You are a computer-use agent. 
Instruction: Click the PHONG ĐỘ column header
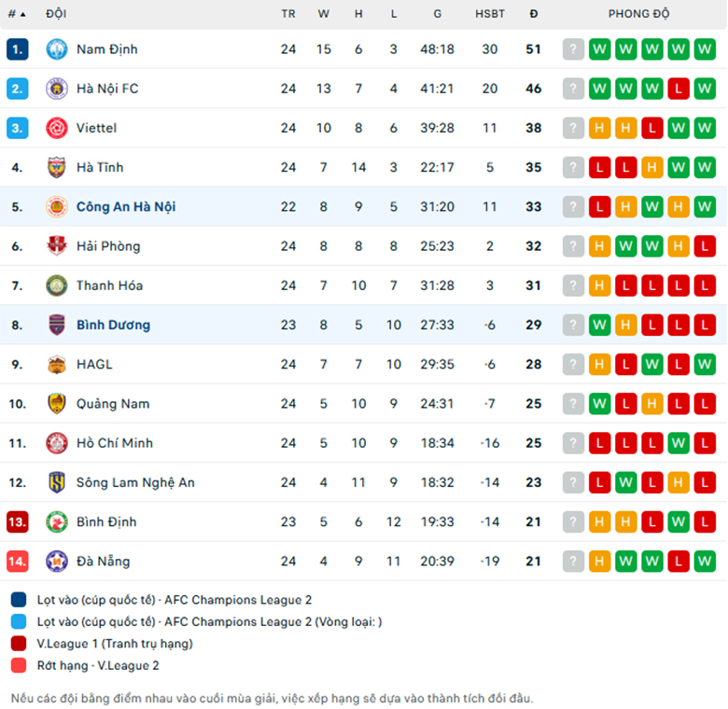coord(638,14)
